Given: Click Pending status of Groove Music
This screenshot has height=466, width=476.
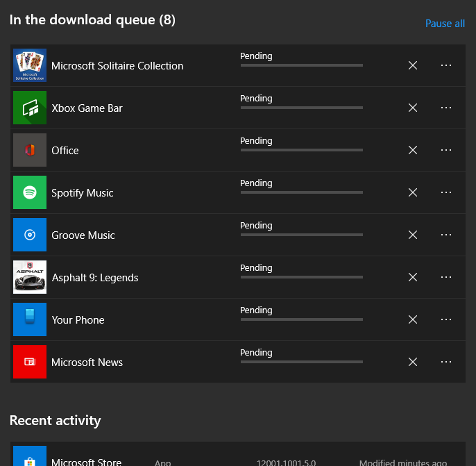Looking at the screenshot, I should 256,226.
